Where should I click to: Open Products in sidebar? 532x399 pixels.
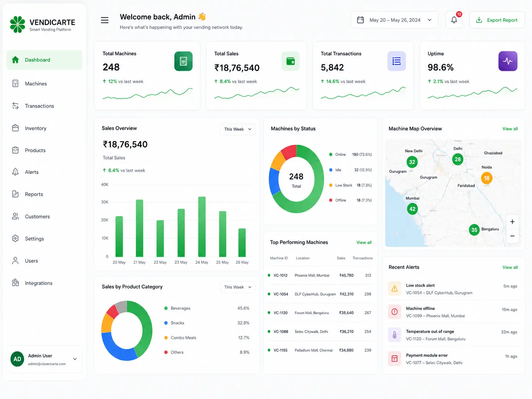tap(44, 150)
